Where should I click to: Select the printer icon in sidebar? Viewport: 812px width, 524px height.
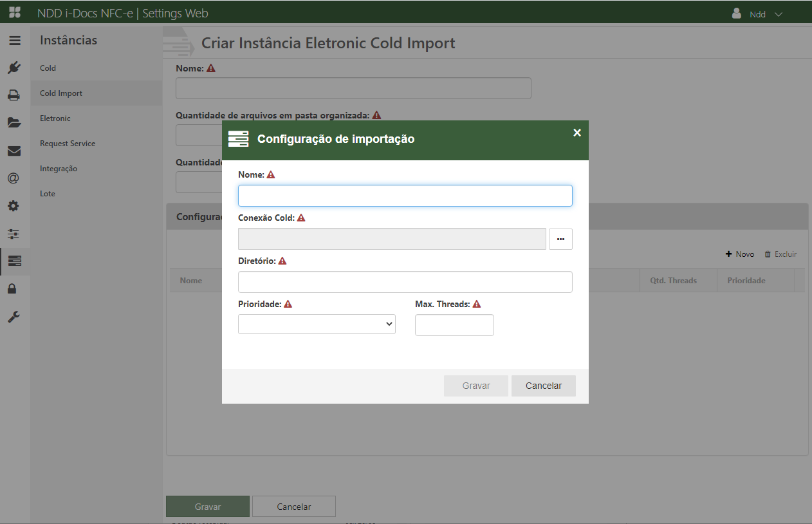(14, 95)
